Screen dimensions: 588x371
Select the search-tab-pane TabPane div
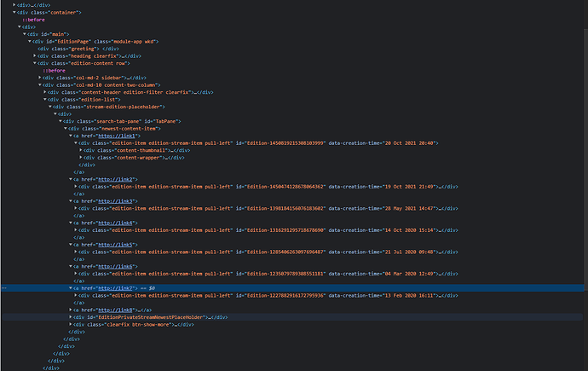pos(111,121)
